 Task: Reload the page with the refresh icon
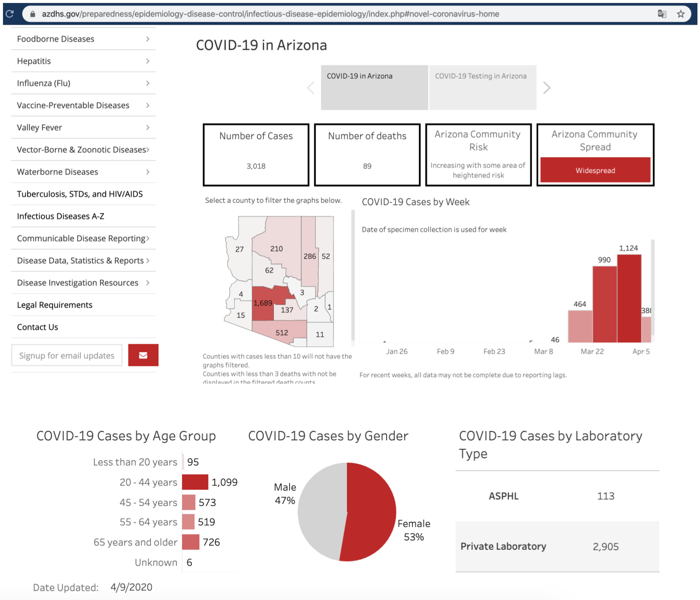click(x=9, y=14)
